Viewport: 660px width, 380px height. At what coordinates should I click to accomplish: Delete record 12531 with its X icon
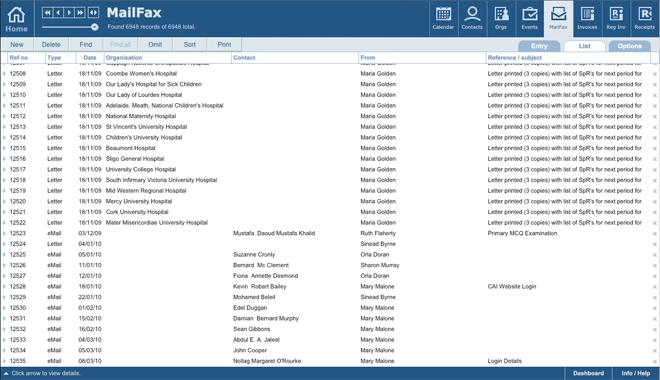[655, 319]
